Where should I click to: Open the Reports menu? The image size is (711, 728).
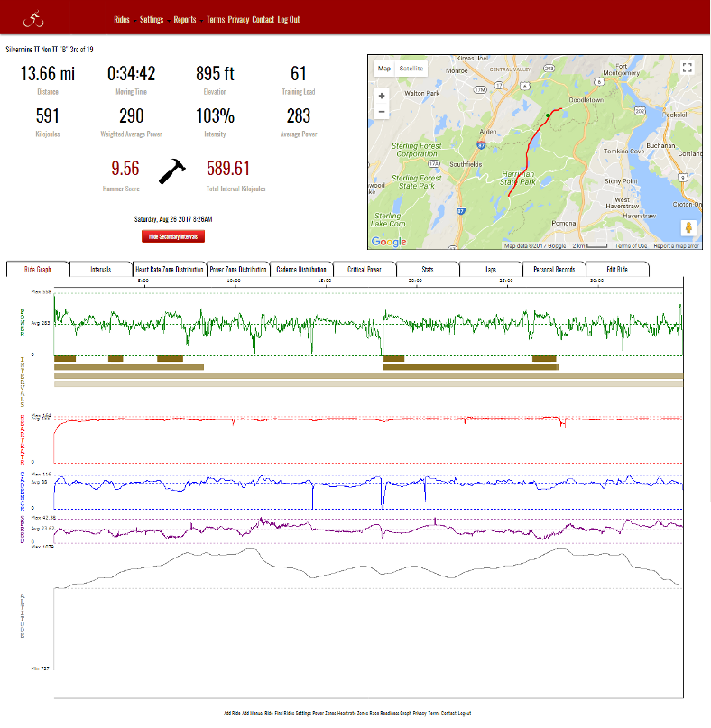click(x=185, y=19)
